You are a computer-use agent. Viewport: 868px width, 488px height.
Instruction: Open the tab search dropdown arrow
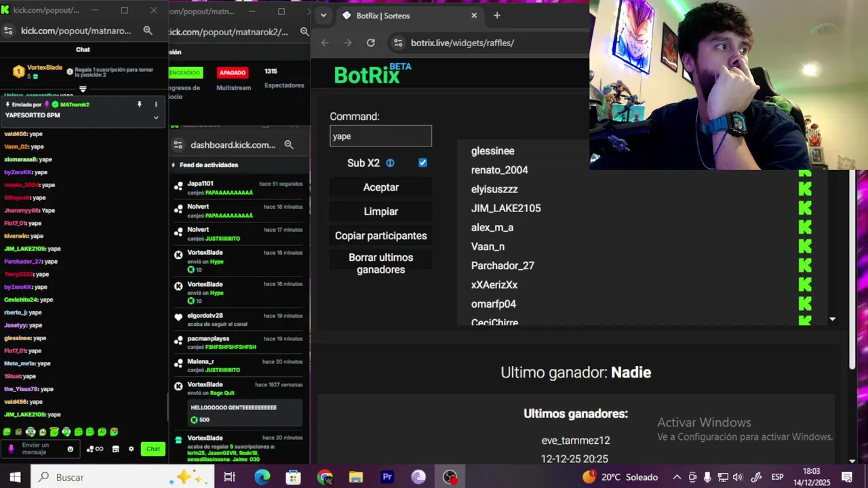323,16
